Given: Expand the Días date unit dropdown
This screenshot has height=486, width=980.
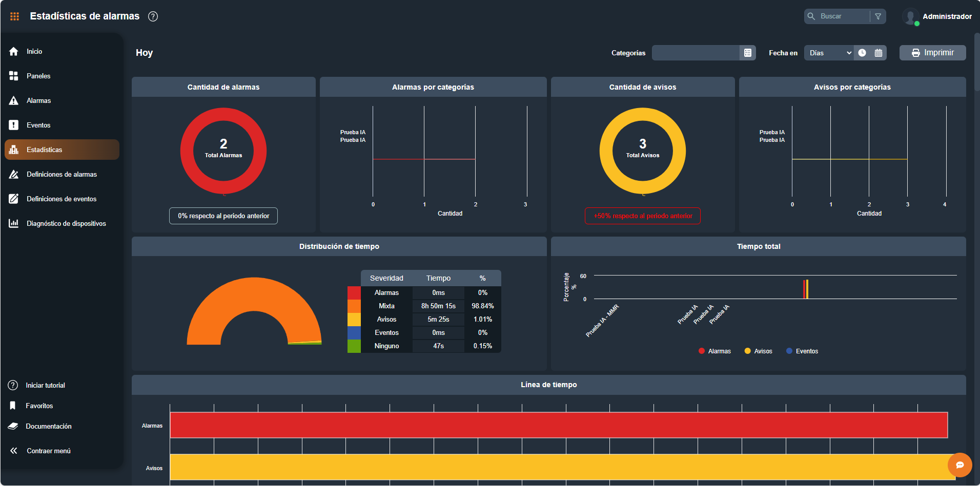Looking at the screenshot, I should [x=829, y=53].
